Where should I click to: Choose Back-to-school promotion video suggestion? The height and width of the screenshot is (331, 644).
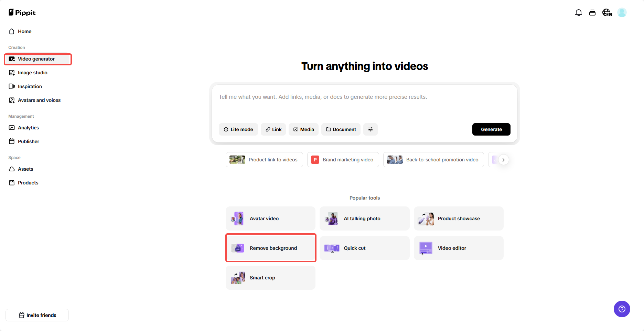(x=433, y=160)
